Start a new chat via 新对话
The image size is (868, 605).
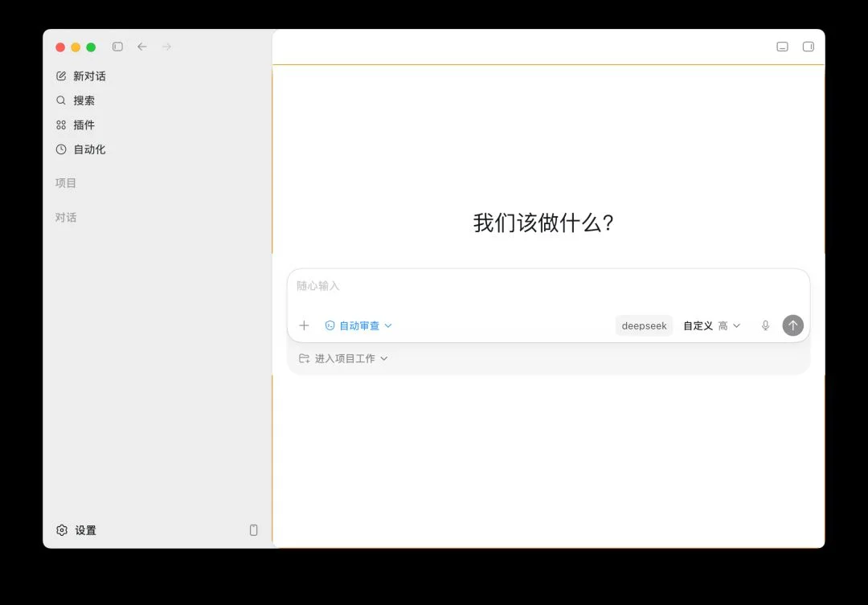click(x=81, y=76)
